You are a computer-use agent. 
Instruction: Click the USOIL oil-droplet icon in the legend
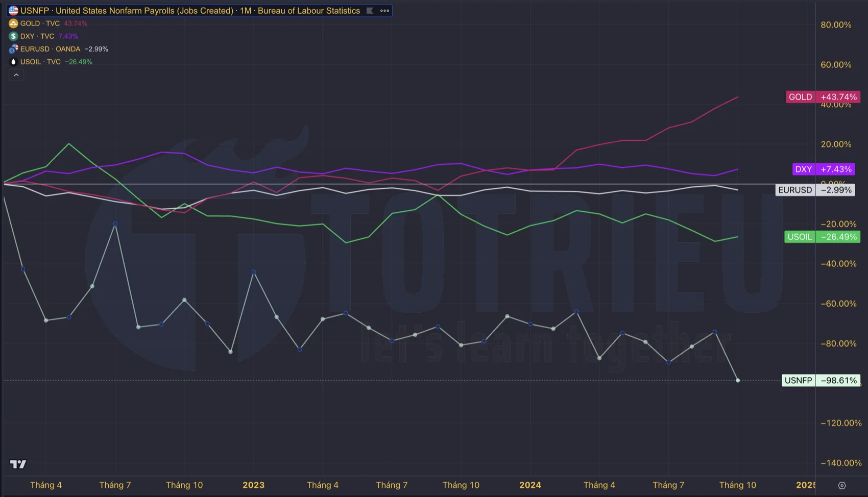(13, 61)
